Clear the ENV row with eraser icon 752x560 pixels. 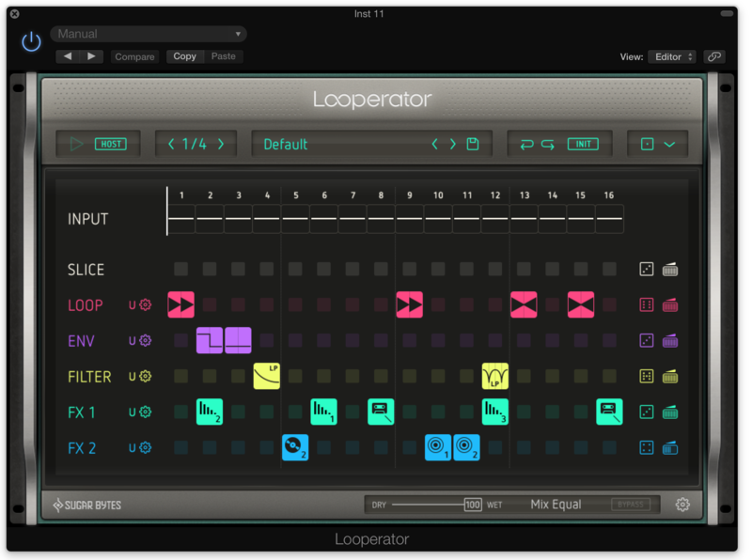[670, 341]
